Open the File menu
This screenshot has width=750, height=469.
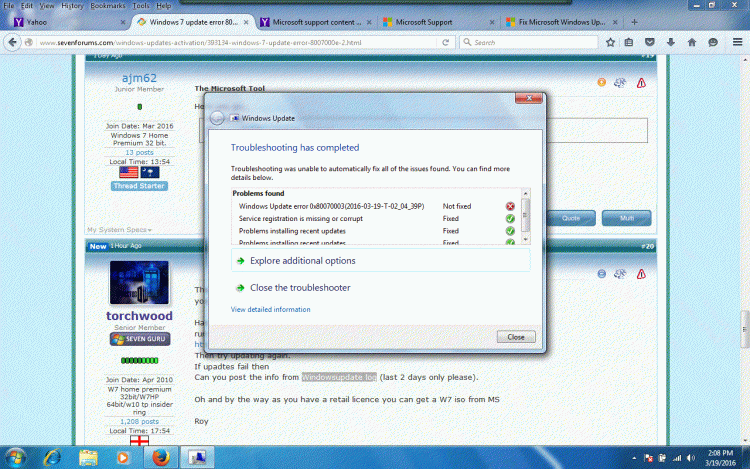pos(9,6)
